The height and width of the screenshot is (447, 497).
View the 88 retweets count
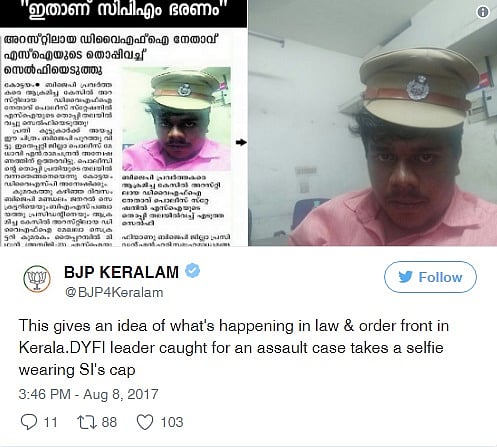tap(109, 422)
